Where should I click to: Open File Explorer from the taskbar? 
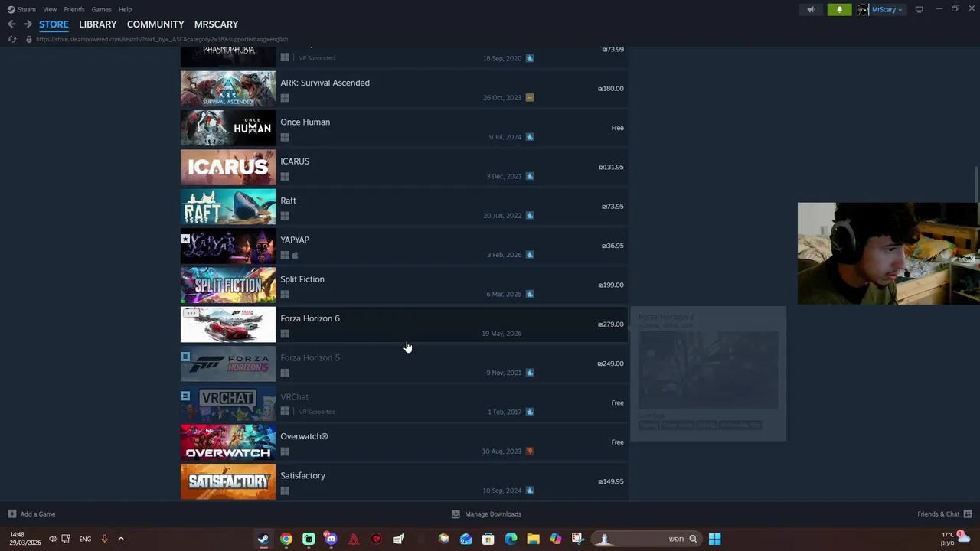tap(533, 539)
